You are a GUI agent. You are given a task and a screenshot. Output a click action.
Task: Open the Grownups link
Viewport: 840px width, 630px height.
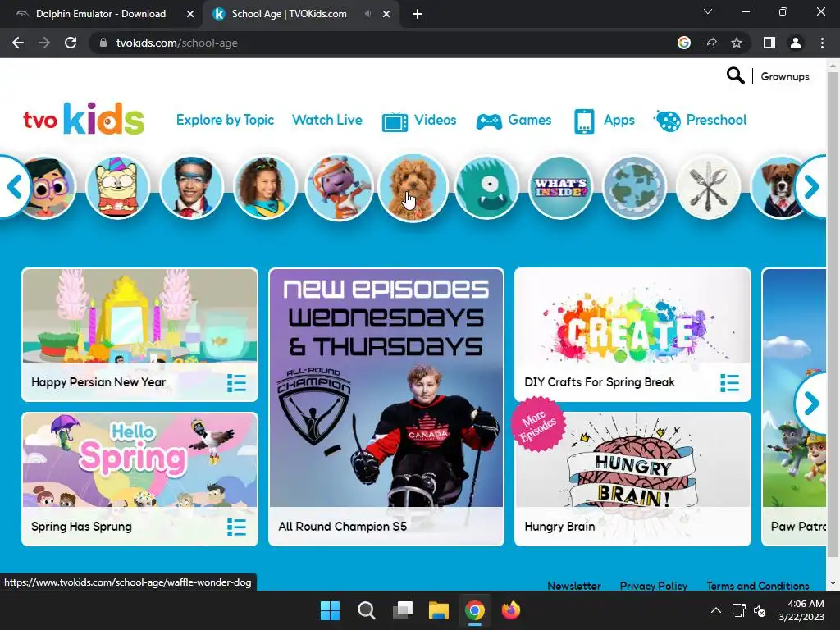point(785,76)
